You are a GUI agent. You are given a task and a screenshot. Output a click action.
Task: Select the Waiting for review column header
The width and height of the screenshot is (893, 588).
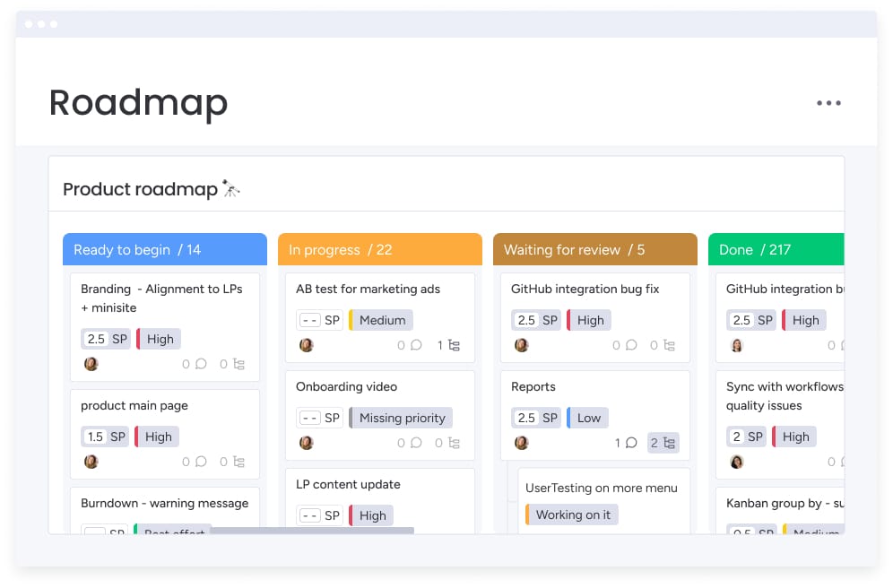(594, 250)
